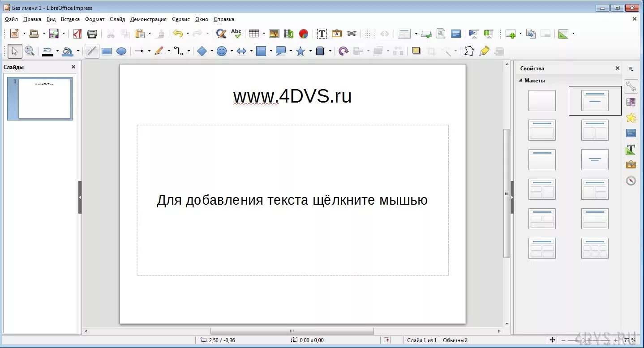644x348 pixels.
Task: Open the Демонстрация menu
Action: 148,19
